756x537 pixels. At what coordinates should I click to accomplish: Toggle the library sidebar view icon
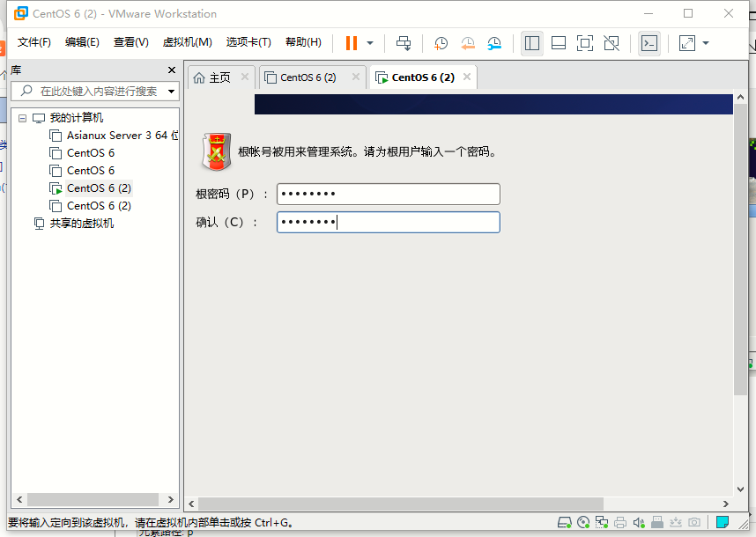click(x=532, y=43)
